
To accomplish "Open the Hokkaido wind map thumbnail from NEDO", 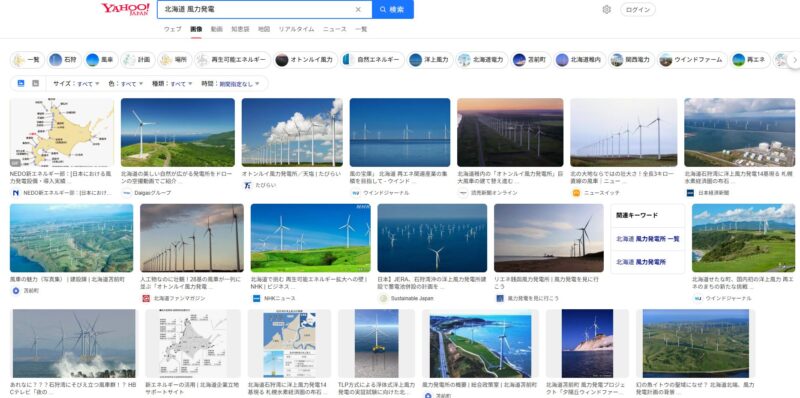I will [x=62, y=133].
